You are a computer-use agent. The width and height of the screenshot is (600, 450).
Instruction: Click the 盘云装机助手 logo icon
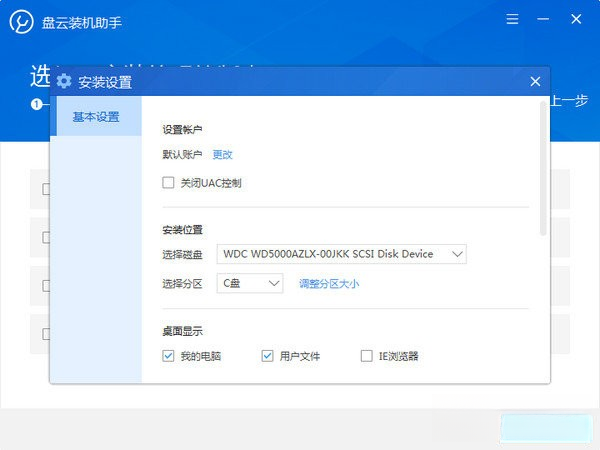click(21, 22)
